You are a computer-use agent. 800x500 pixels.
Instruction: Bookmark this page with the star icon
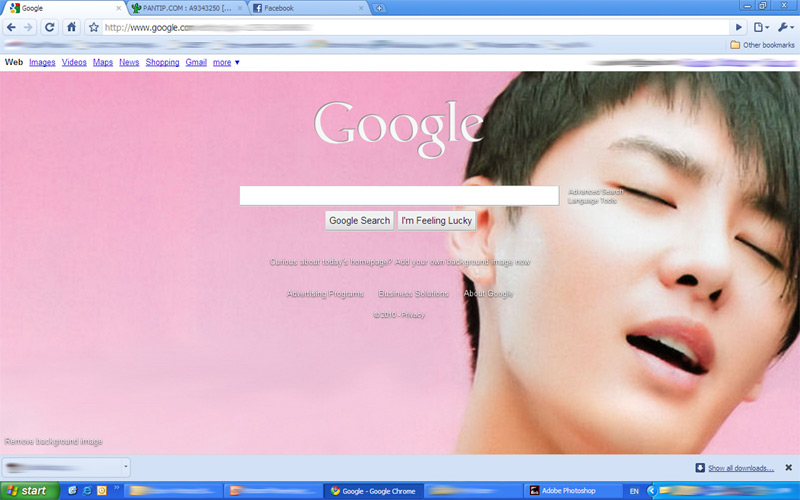point(93,27)
